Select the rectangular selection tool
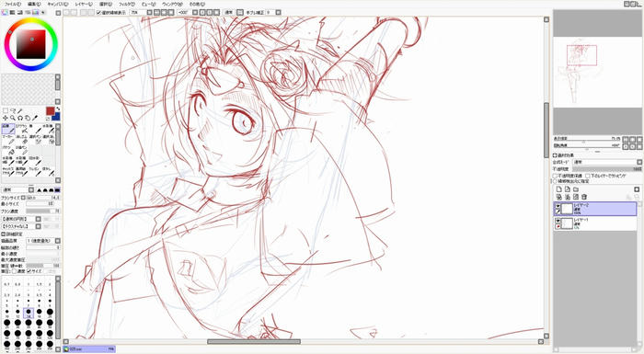The image size is (644, 354). pos(5,111)
